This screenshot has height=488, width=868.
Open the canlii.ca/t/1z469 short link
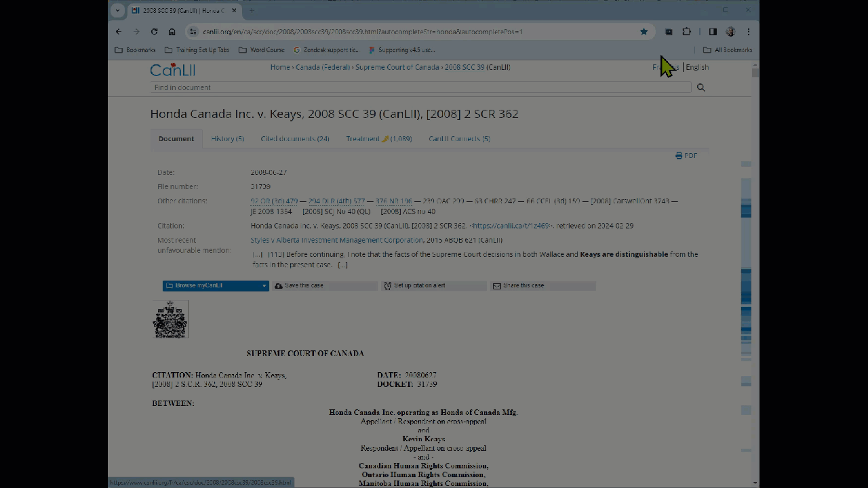coord(511,226)
